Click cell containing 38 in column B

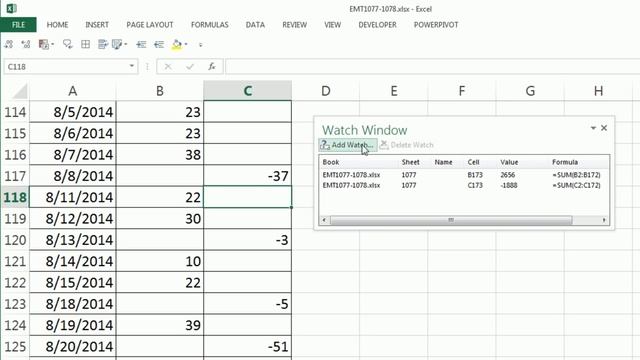[160, 155]
